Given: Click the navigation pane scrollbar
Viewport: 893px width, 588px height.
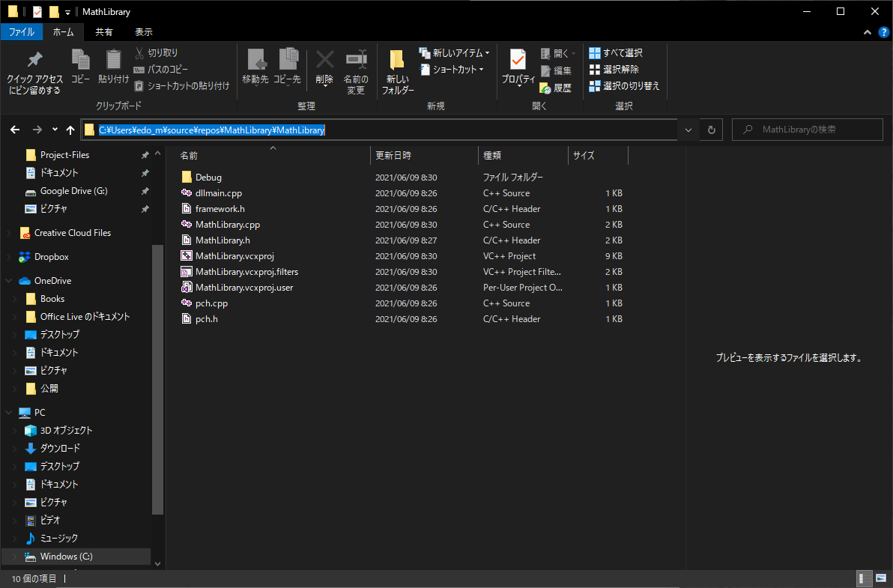Looking at the screenshot, I should point(158,380).
